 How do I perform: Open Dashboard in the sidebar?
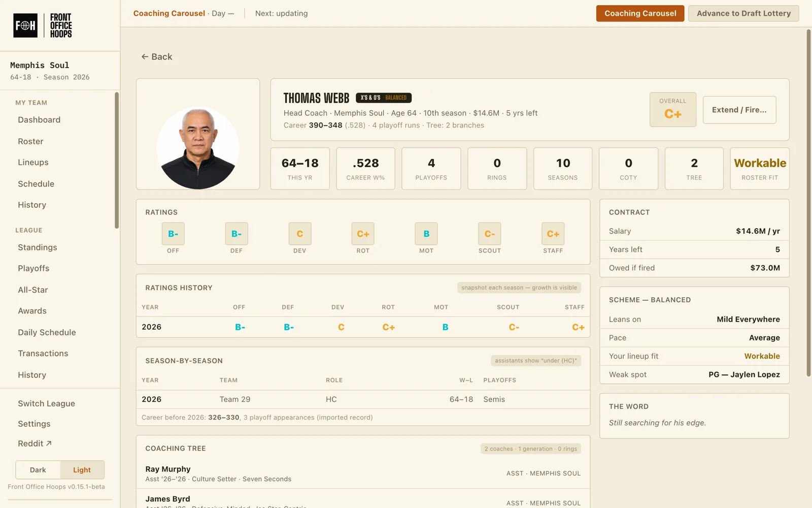[39, 120]
